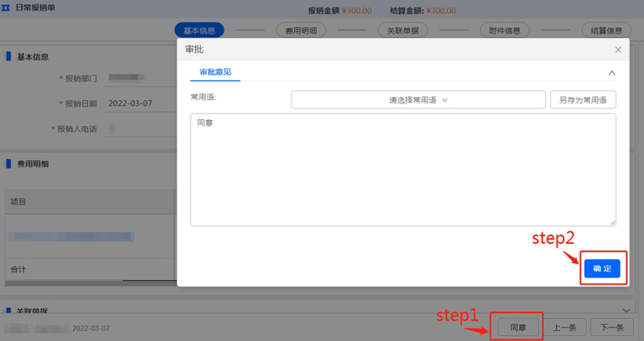Close the 审批 dialog with the X
The width and height of the screenshot is (644, 341).
click(618, 49)
